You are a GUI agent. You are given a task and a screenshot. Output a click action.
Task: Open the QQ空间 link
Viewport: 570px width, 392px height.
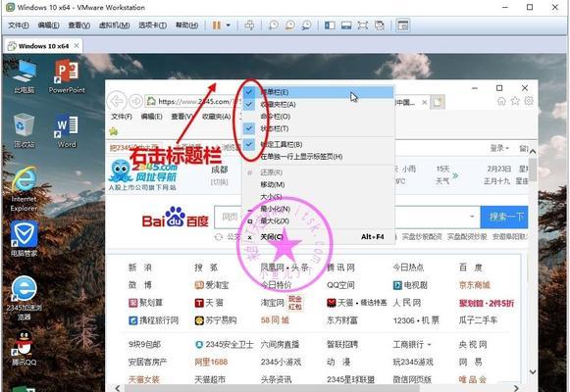coord(340,285)
